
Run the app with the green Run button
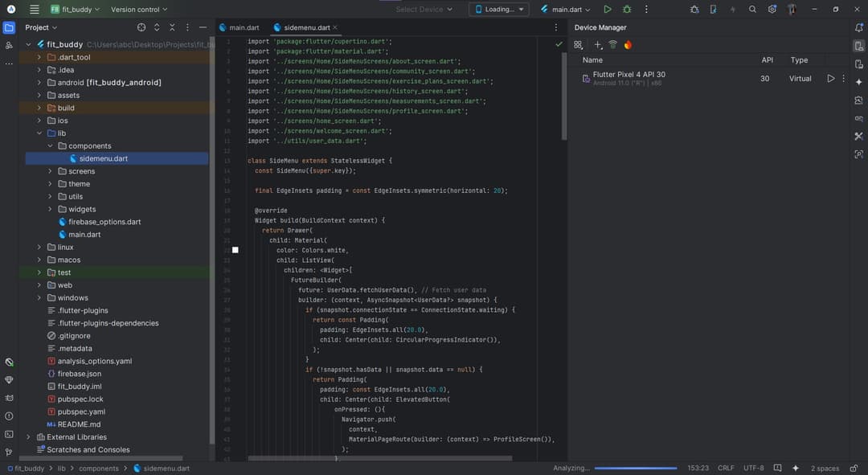click(x=607, y=10)
